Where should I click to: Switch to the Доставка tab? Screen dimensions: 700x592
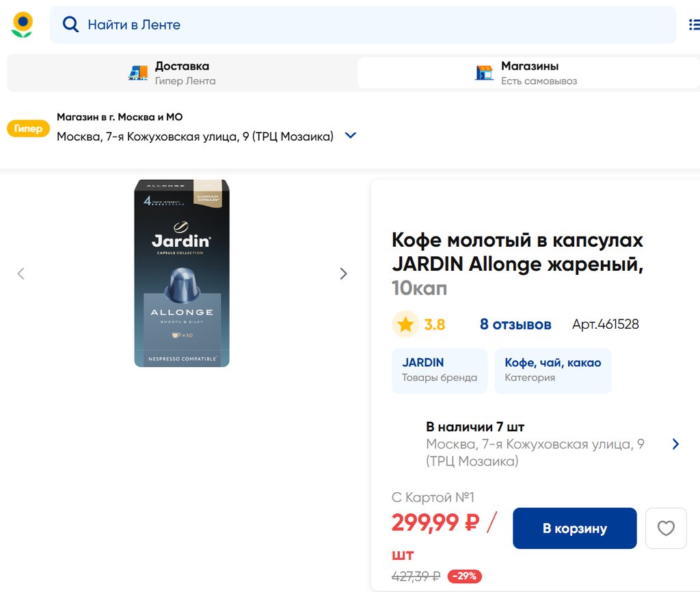pos(182,72)
